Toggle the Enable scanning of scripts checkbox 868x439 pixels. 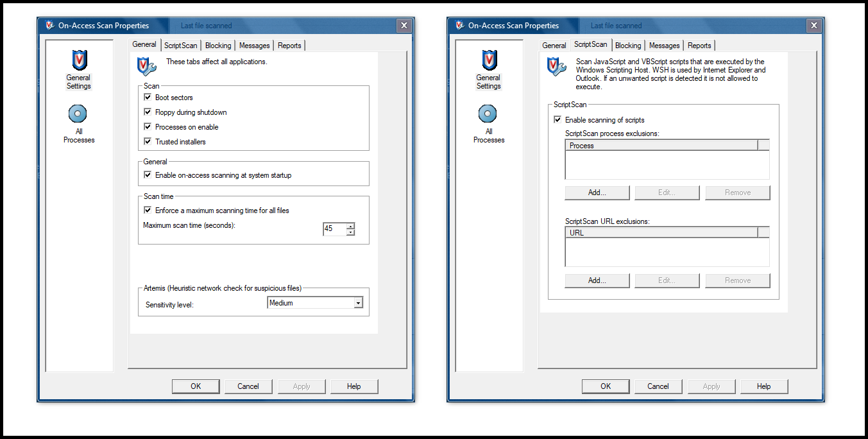pos(557,120)
